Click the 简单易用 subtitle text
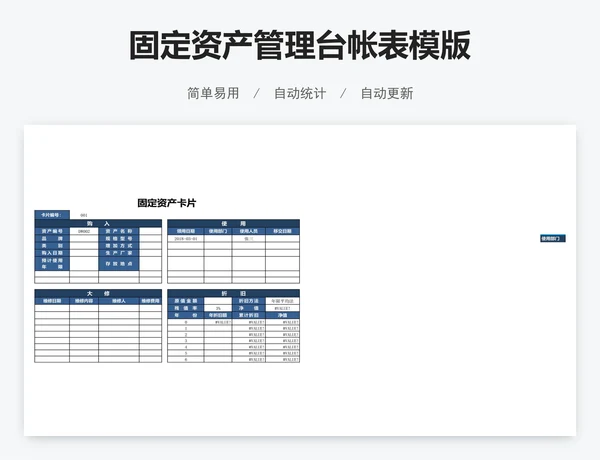Image resolution: width=600 pixels, height=460 pixels. pyautogui.click(x=213, y=93)
